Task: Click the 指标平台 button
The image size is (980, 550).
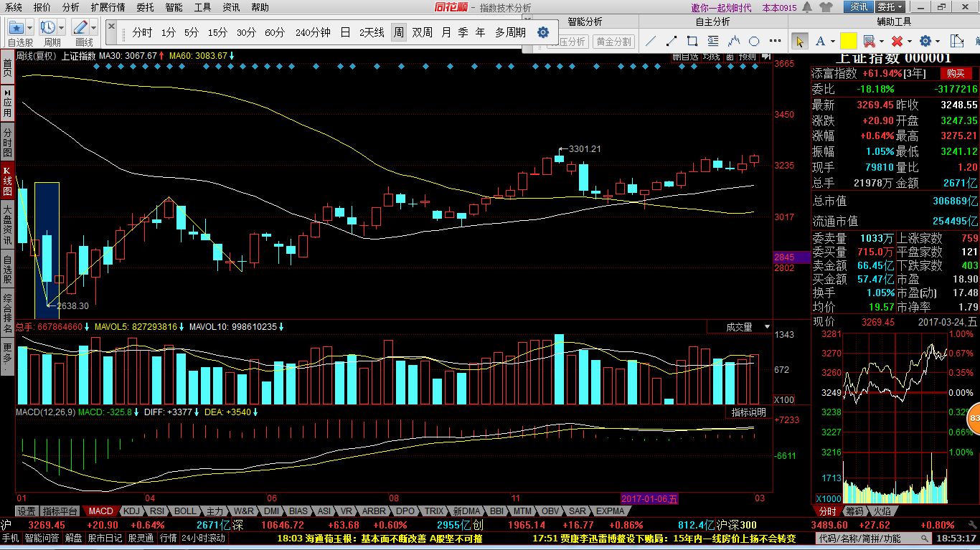Action: 60,511
